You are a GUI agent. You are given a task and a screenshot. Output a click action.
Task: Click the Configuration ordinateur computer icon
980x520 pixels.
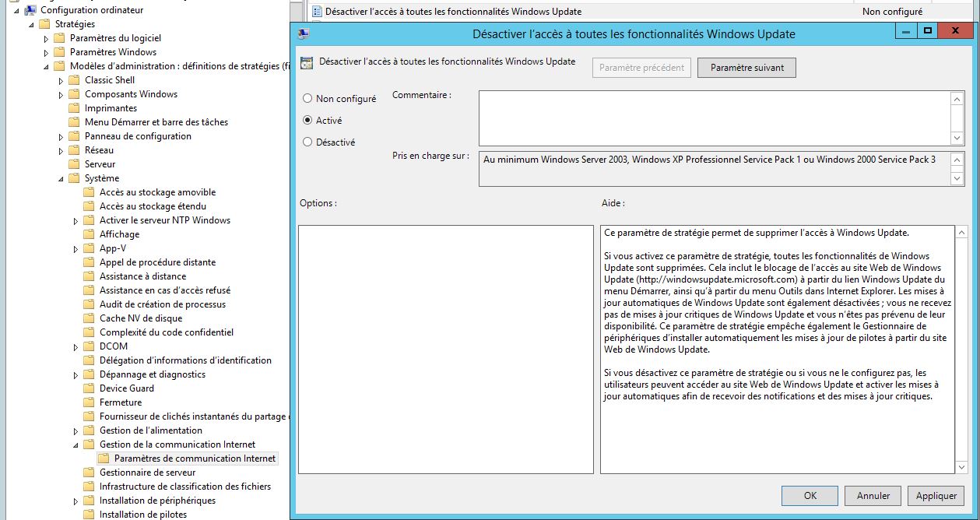[x=30, y=10]
